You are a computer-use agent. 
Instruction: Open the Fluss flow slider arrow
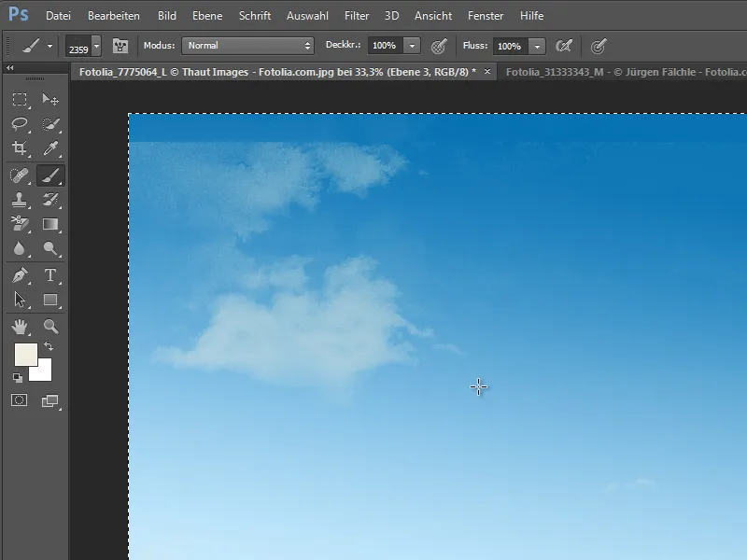pos(537,46)
